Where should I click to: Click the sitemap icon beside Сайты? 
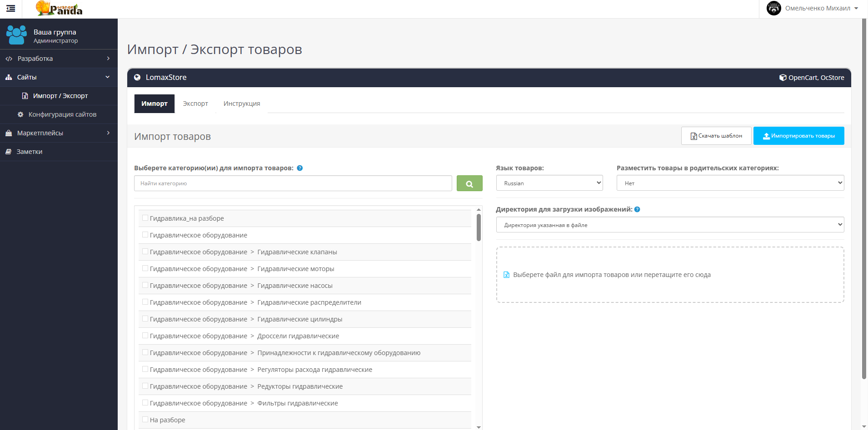coord(9,77)
